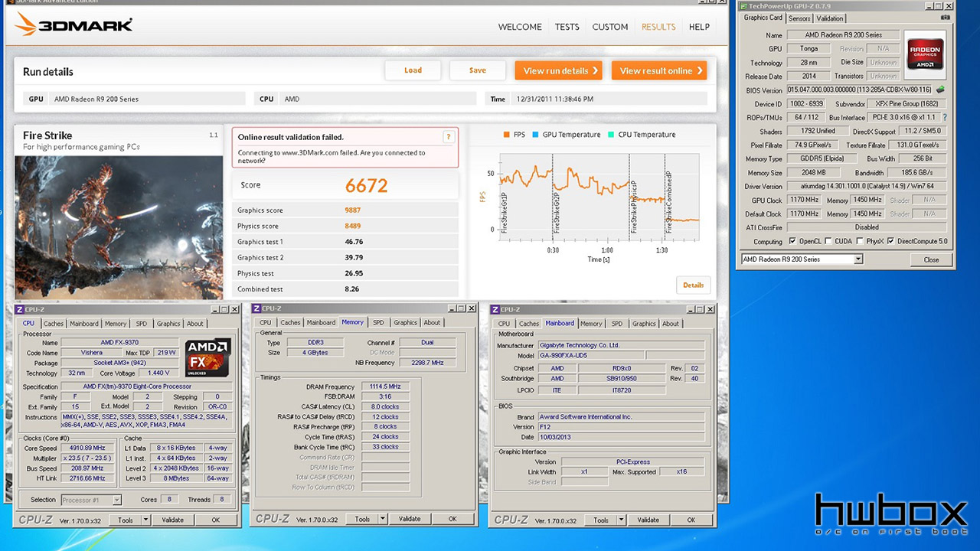Click the Close button in GPU-Z

pos(931,259)
